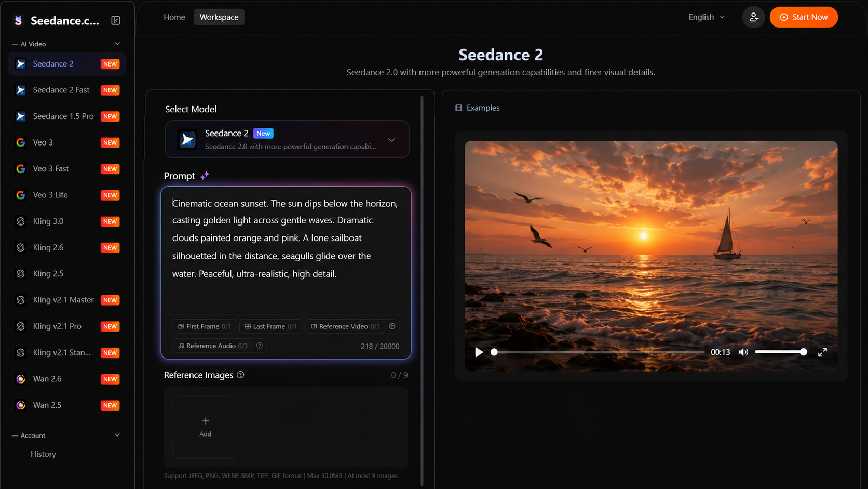Click the Veo 3 Lite Google icon
This screenshot has height=489, width=868.
21,195
